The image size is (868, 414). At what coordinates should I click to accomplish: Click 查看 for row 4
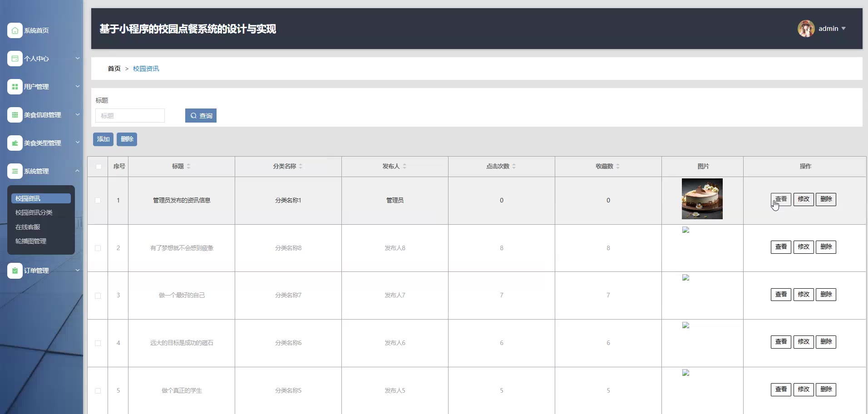pos(781,342)
